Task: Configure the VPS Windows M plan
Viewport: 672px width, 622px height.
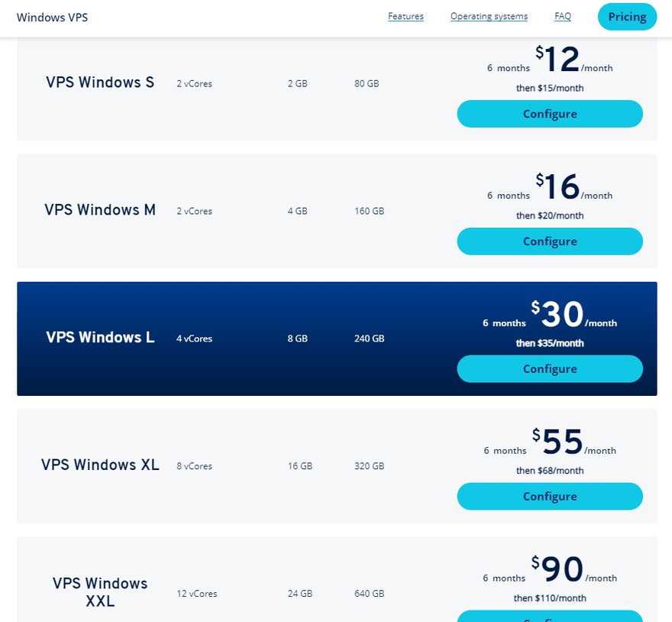Action: [550, 241]
